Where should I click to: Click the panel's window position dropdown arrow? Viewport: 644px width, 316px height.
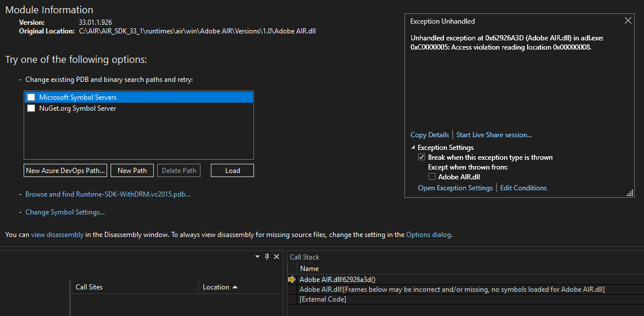click(257, 257)
